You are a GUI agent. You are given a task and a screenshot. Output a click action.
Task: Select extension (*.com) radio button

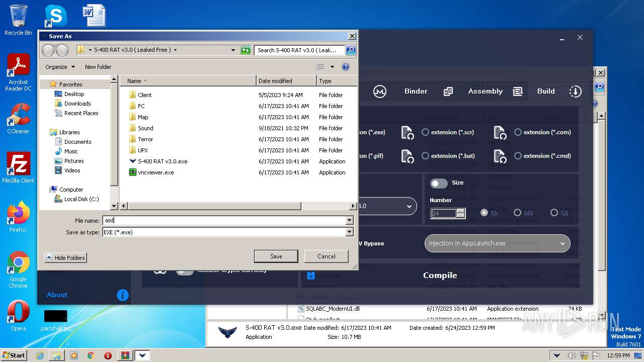(518, 132)
